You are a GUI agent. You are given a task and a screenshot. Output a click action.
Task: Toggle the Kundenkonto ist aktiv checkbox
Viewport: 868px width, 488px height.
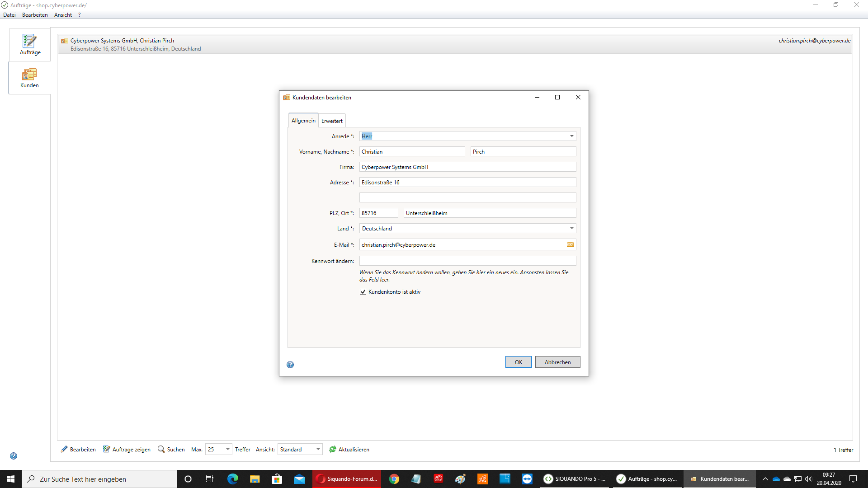click(x=363, y=292)
